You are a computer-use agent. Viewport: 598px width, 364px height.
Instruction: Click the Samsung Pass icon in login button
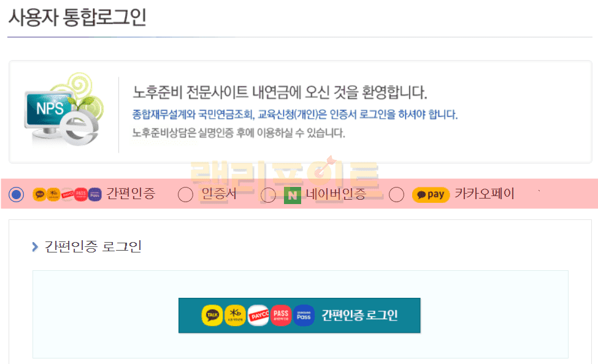pyautogui.click(x=304, y=316)
